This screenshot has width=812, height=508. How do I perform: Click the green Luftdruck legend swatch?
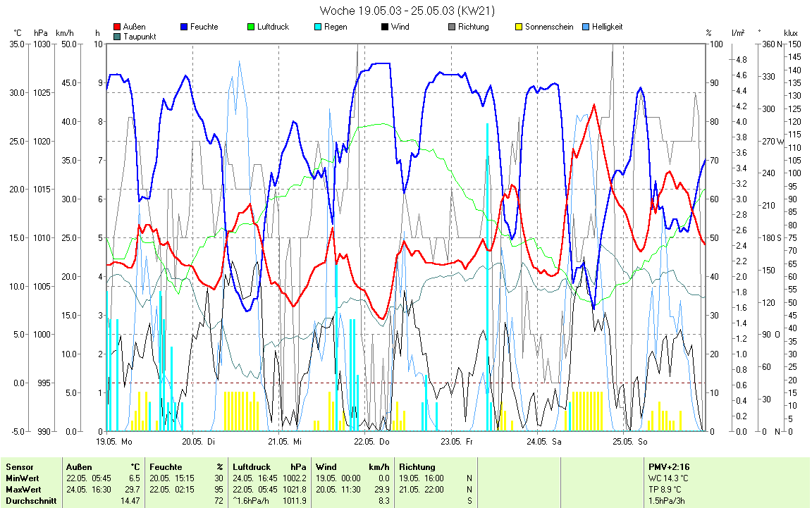[251, 27]
